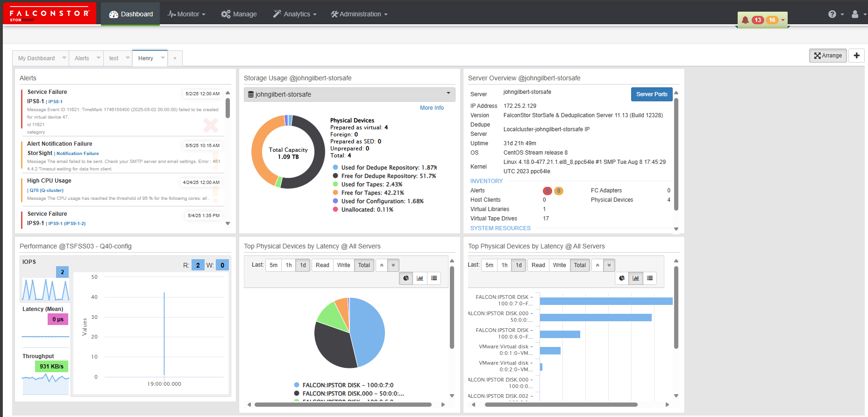Select Read metric in bar-chart latency panel

538,265
